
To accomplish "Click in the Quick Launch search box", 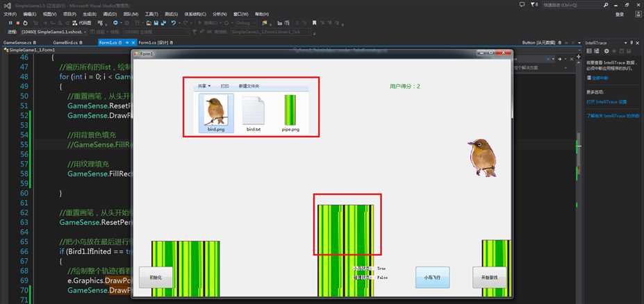I will pyautogui.click(x=573, y=5).
